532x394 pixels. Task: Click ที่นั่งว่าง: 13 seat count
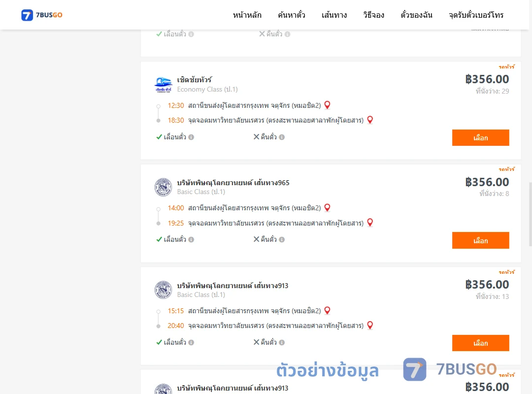pos(492,296)
